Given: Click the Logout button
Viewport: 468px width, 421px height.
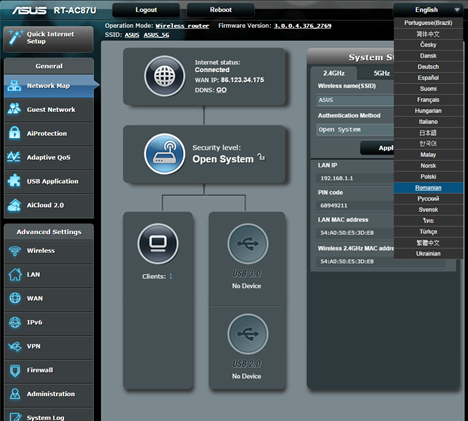Looking at the screenshot, I should tap(146, 10).
